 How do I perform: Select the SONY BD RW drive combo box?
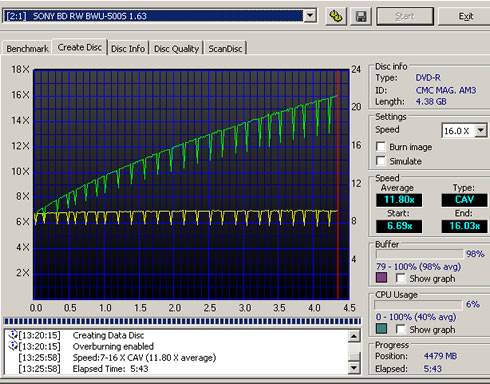pyautogui.click(x=160, y=16)
